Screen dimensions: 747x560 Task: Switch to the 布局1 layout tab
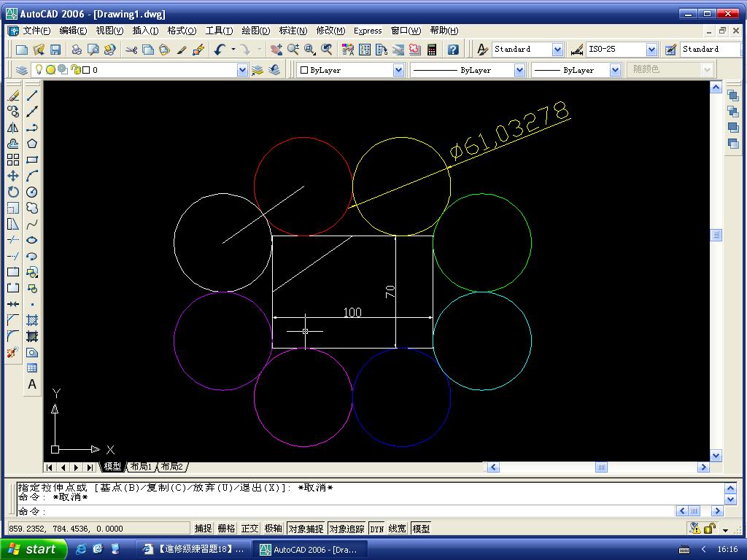coord(141,467)
